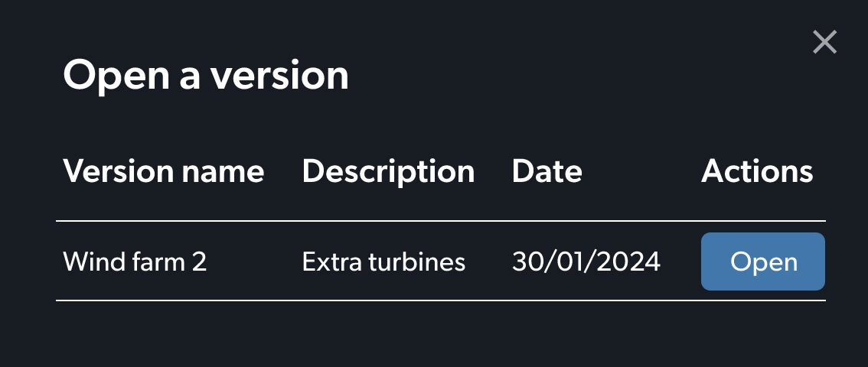Click the version dated 30/01/2024

(586, 262)
